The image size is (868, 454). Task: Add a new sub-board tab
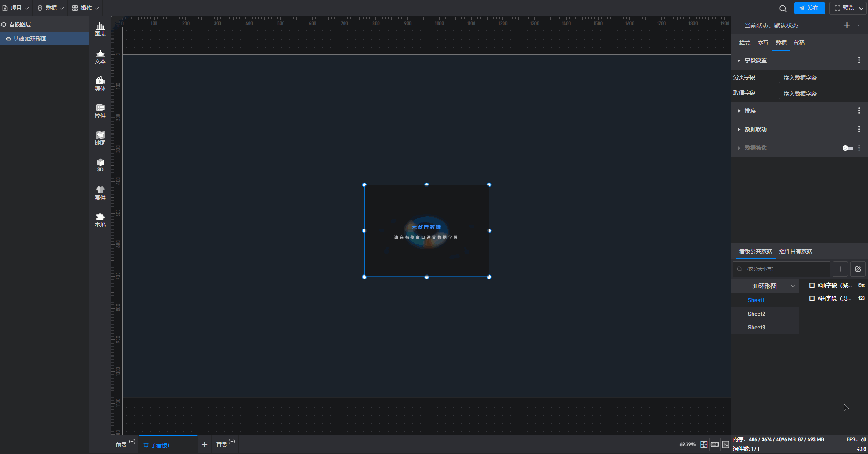pyautogui.click(x=205, y=444)
